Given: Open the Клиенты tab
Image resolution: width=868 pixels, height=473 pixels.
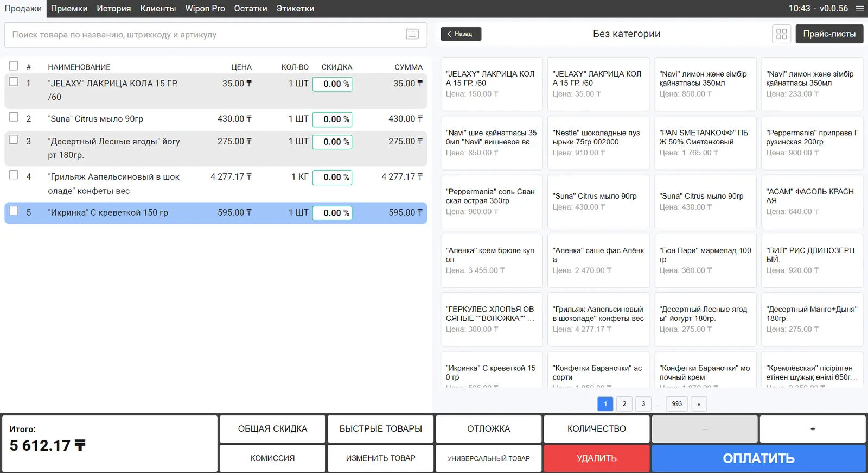Looking at the screenshot, I should point(158,9).
